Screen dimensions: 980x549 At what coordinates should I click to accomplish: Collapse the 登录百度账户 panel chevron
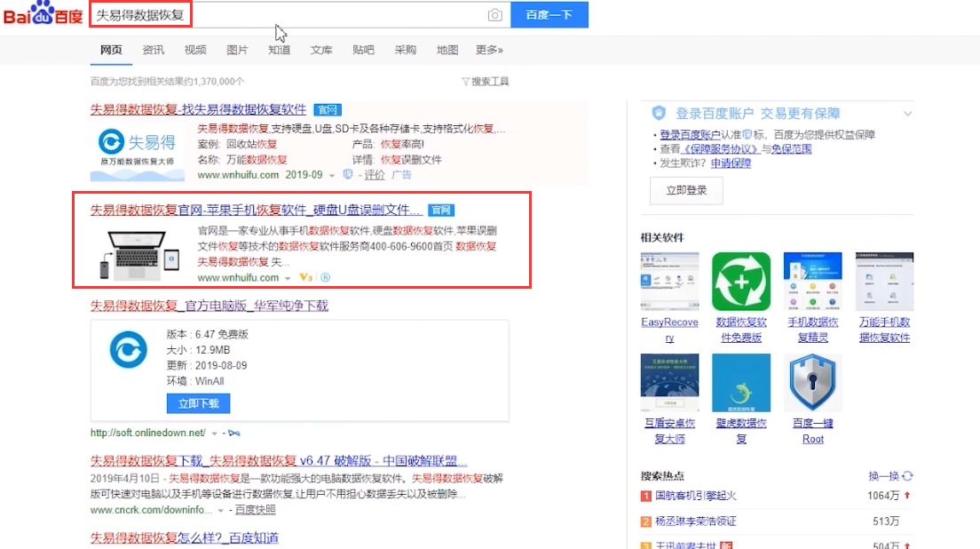coord(907,113)
